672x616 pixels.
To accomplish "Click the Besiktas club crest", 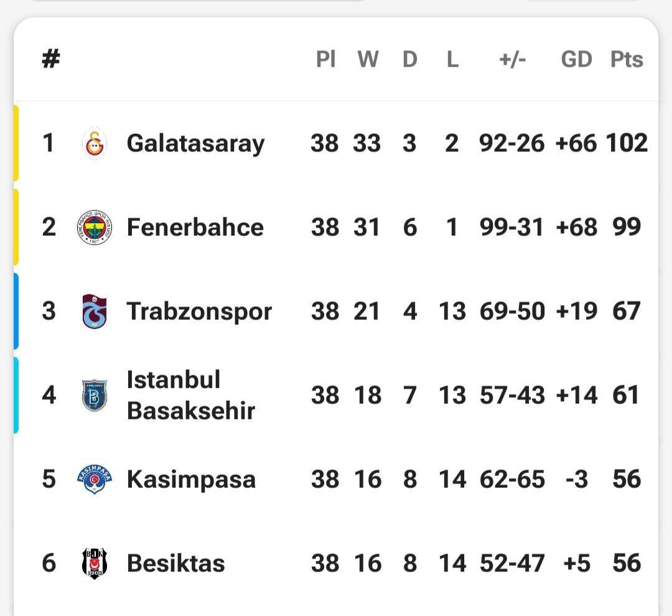I will click(x=95, y=563).
